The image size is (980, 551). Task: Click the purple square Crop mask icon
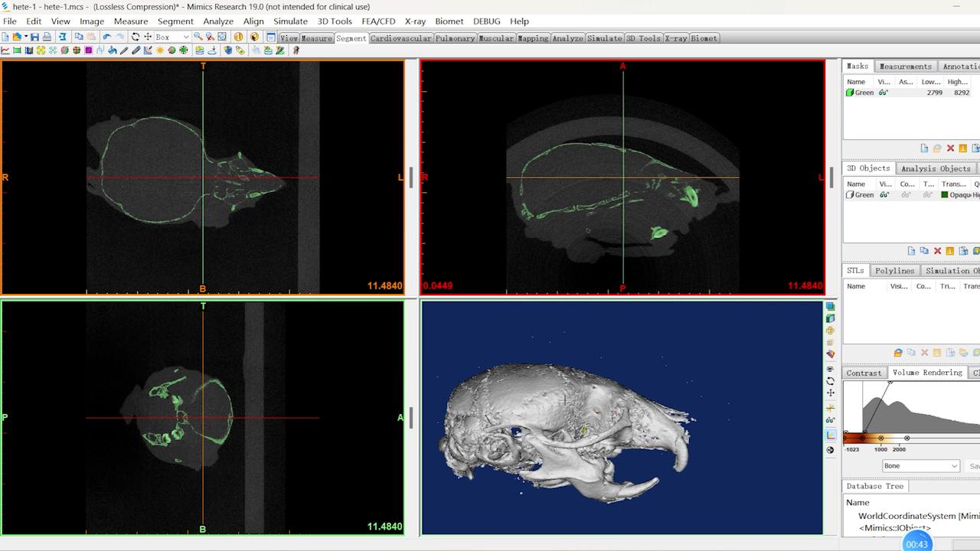click(89, 51)
